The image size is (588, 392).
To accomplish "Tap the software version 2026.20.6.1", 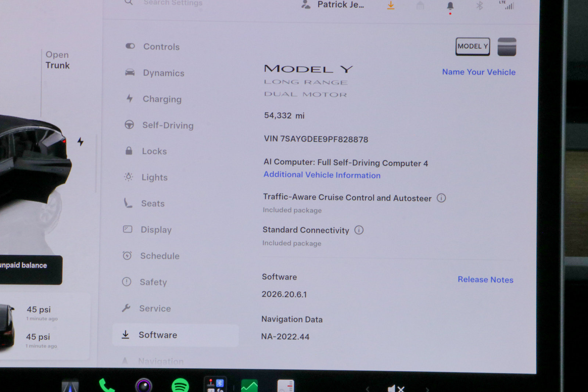I will 284,294.
